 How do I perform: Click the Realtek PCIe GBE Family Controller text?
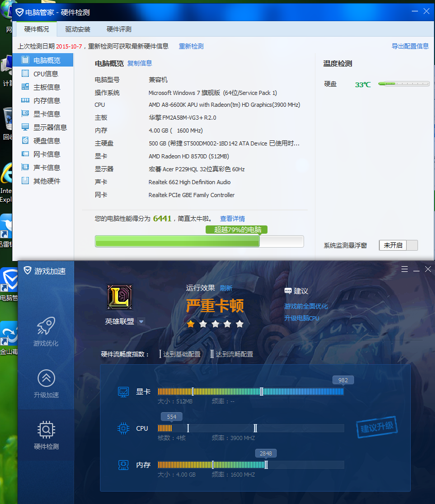[191, 195]
